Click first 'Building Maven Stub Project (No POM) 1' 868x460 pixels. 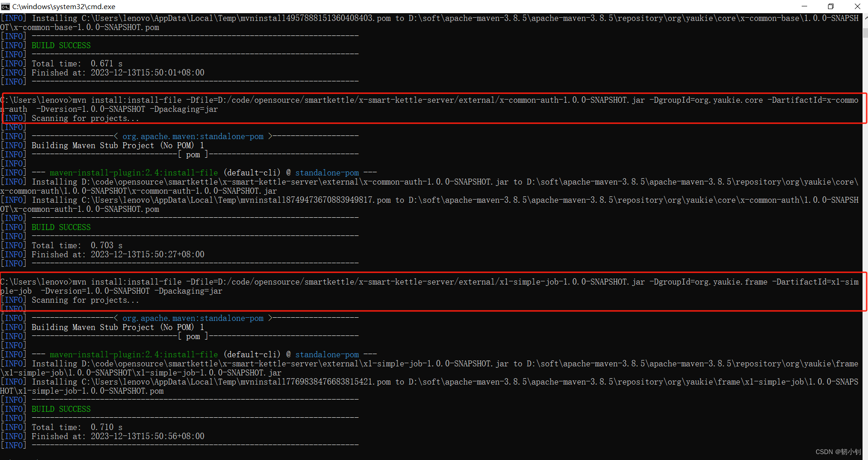[x=118, y=145]
